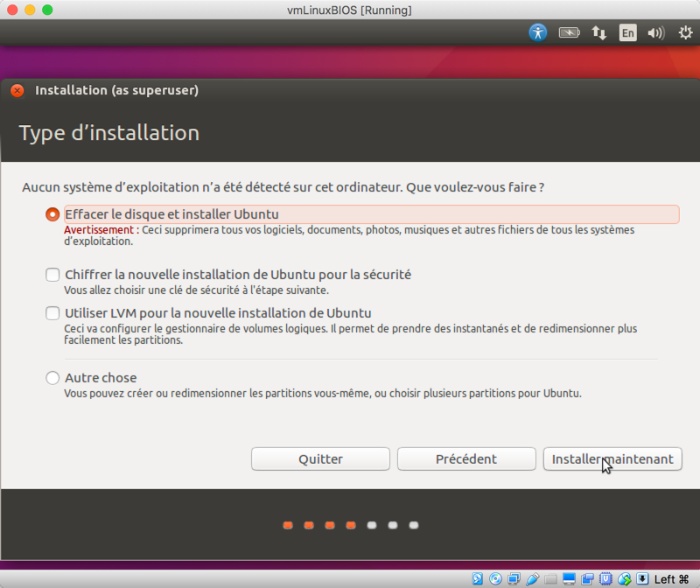
Task: Click the 'Aucun système d’exploitation' question text
Action: point(283,187)
